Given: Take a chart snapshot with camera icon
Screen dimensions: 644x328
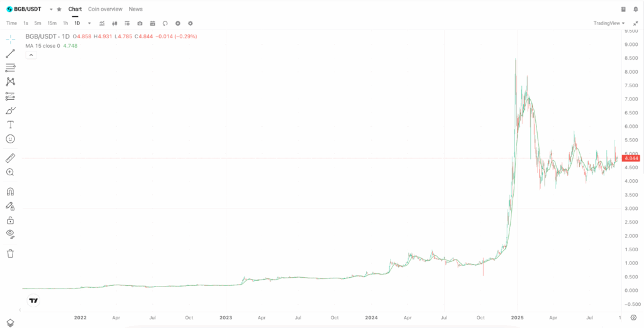Looking at the screenshot, I should tap(140, 23).
